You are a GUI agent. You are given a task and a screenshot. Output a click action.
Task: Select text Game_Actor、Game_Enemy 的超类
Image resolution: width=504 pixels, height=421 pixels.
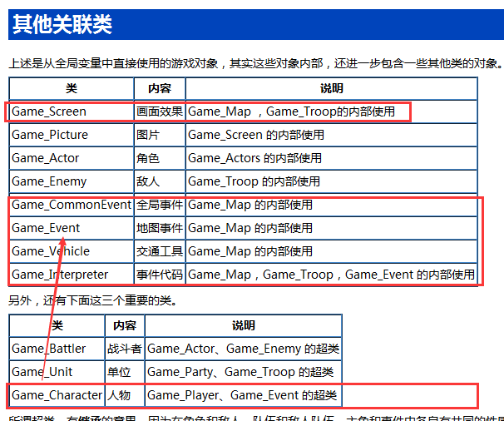[x=243, y=349]
